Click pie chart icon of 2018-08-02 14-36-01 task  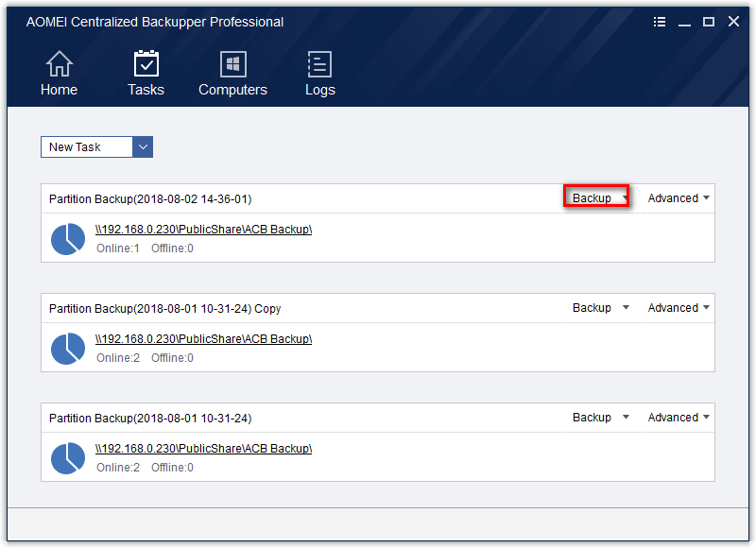(68, 239)
